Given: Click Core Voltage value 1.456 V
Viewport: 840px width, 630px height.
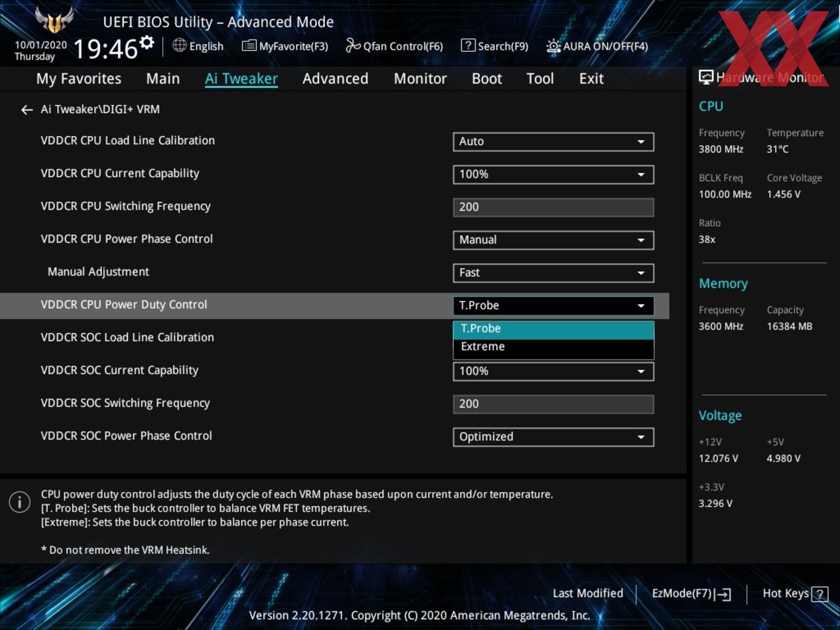Looking at the screenshot, I should point(783,195).
